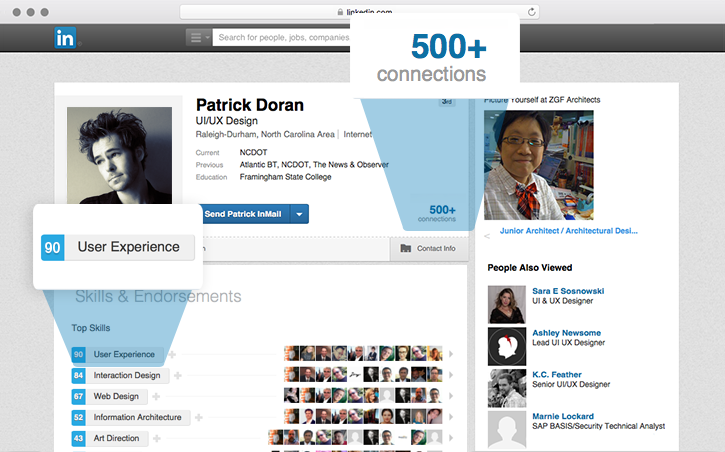
Task: Click the 52 endorsement count for Information Architecture
Action: 79,417
